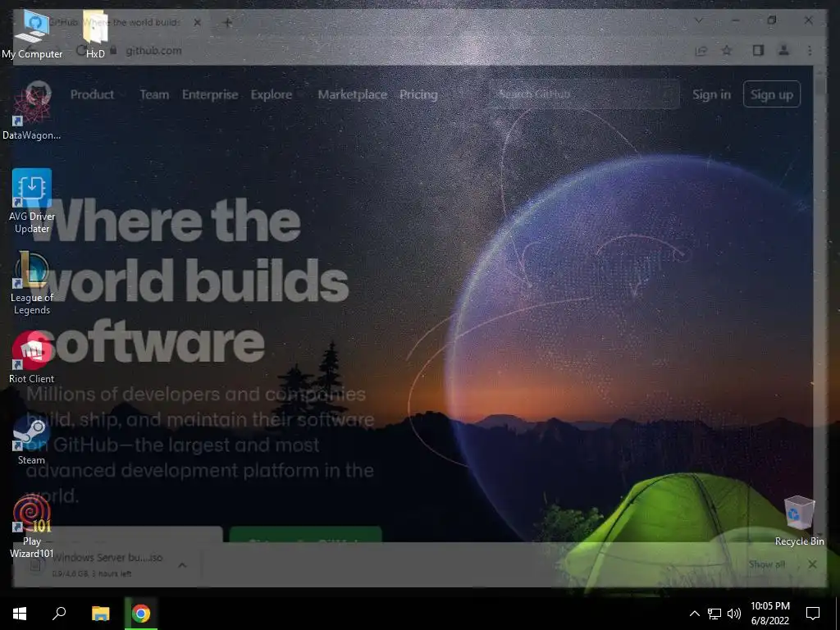This screenshot has height=630, width=840.
Task: Open the My Computer desktop icon
Action: (x=32, y=34)
